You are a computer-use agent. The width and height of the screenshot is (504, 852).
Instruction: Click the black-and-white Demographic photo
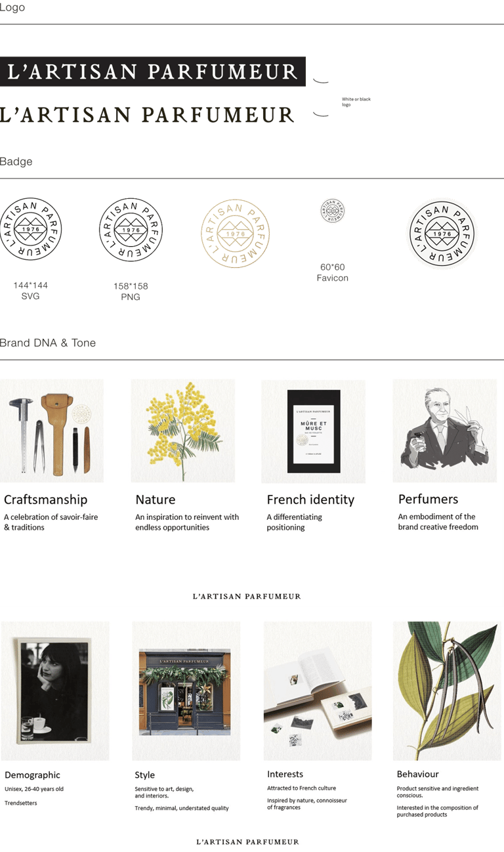pyautogui.click(x=55, y=691)
